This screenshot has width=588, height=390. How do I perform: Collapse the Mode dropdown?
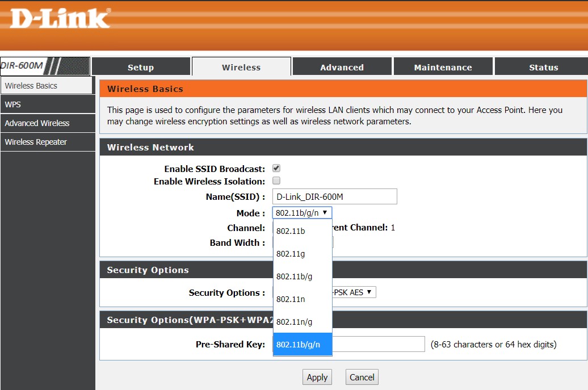tap(302, 213)
